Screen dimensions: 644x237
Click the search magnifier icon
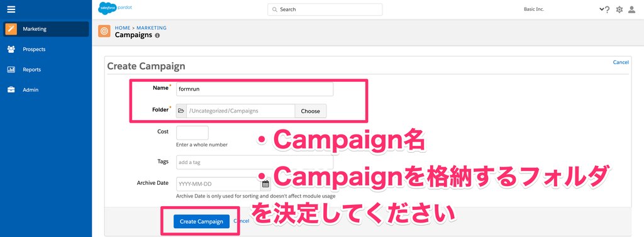275,9
